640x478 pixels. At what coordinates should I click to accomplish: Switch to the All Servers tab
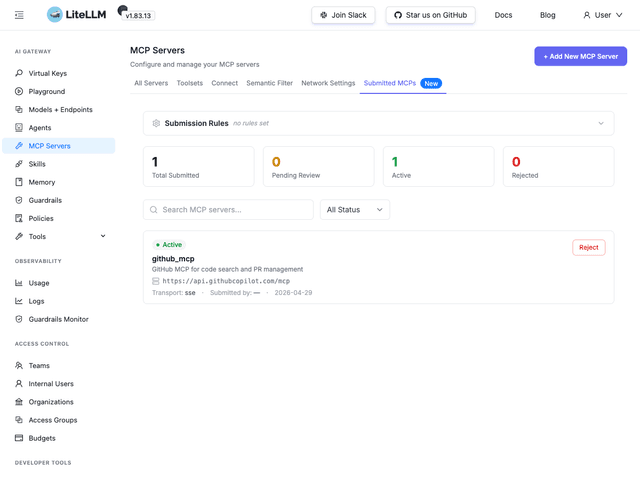pos(151,83)
